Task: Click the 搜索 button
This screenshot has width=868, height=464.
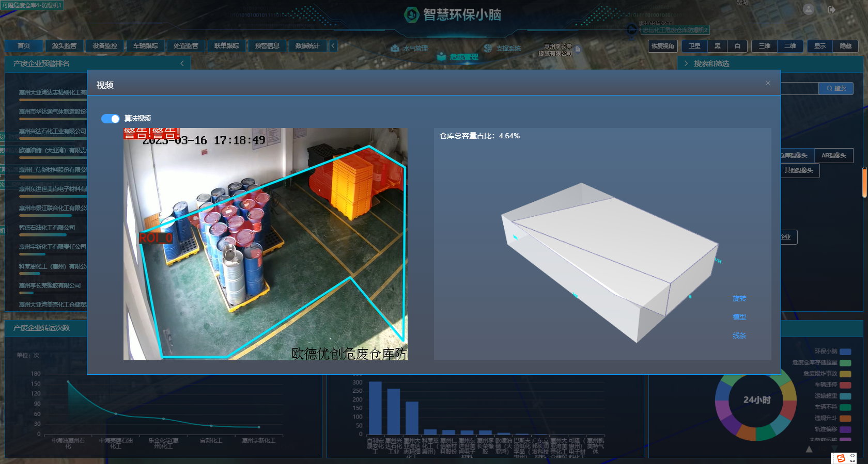Action: pyautogui.click(x=836, y=88)
